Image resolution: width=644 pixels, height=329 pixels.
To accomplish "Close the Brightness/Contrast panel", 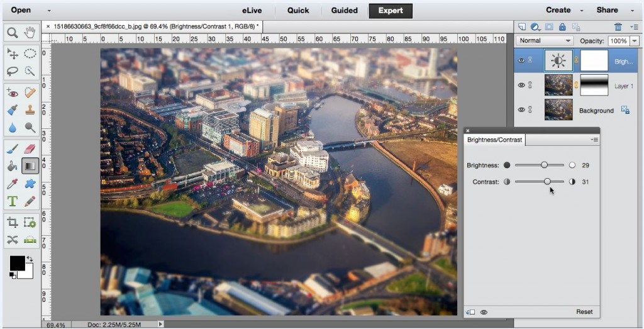I will point(468,131).
